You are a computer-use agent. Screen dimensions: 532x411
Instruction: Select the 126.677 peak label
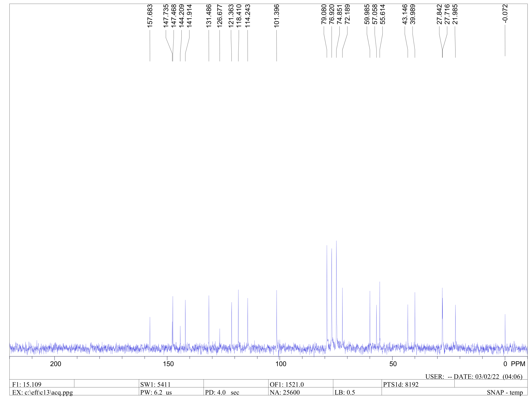click(x=219, y=16)
